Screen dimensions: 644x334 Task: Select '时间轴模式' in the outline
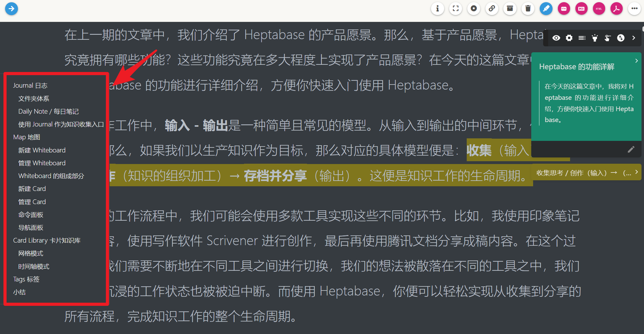(34, 266)
